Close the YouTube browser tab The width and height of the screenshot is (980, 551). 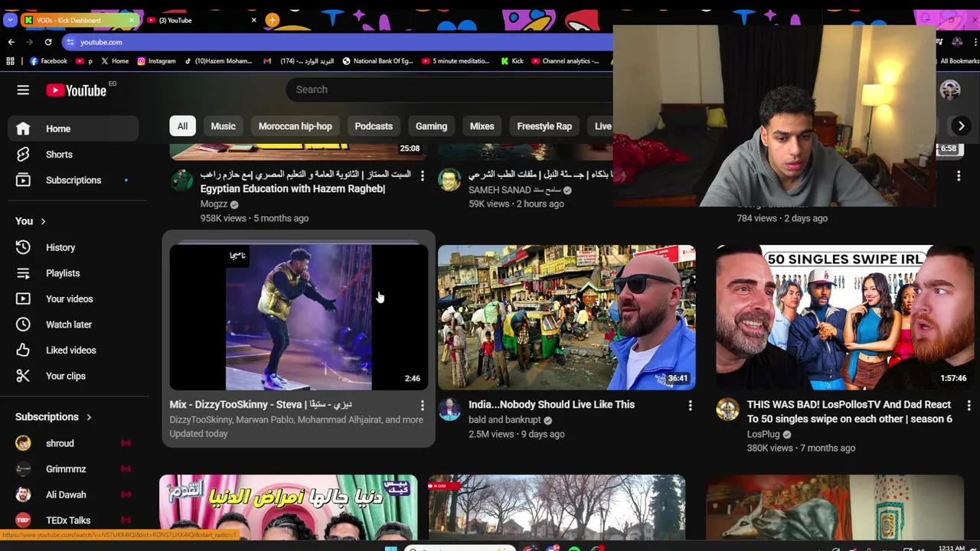[253, 20]
